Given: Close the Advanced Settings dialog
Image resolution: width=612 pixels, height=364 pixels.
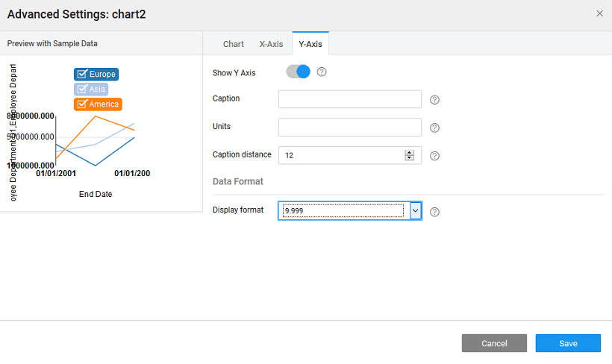Looking at the screenshot, I should (599, 13).
